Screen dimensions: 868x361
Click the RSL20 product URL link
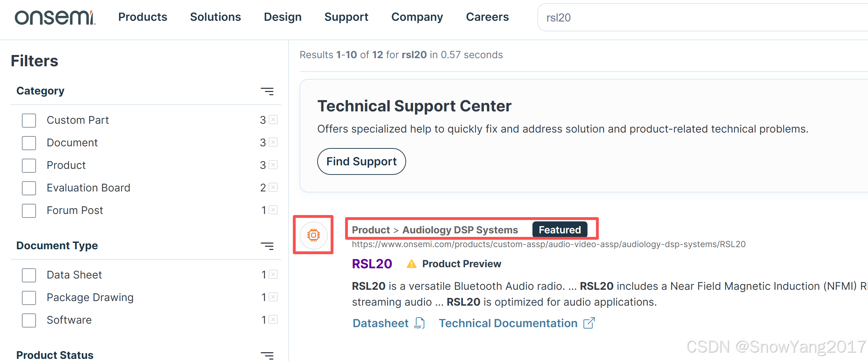point(549,244)
